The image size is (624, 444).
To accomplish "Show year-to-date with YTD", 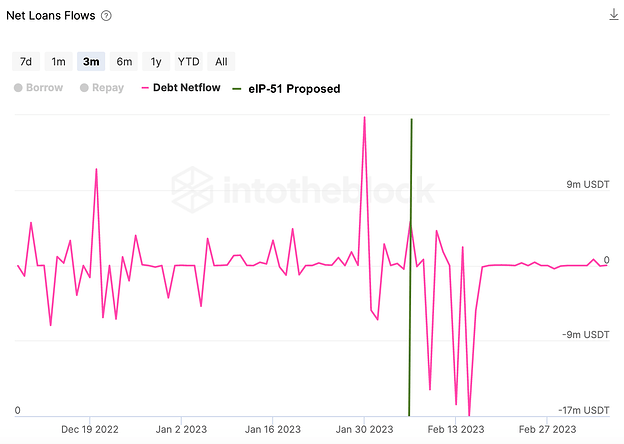I will [188, 61].
